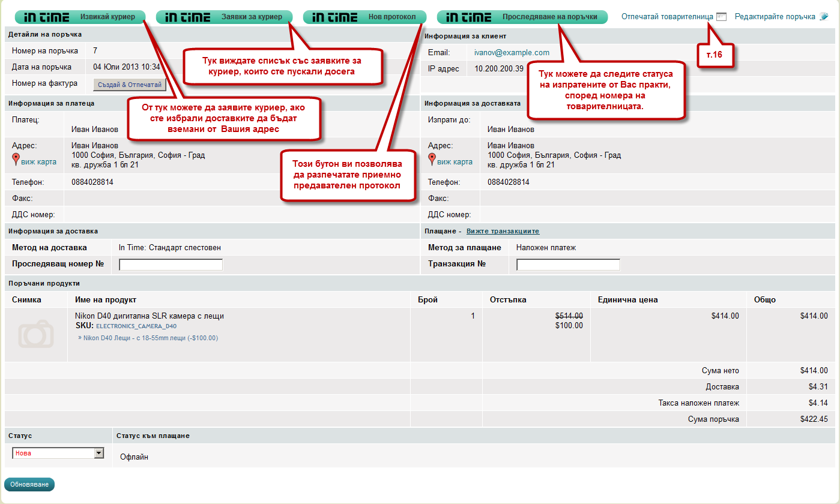
Task: Click the printer icon beside Отпечатай товарителница
Action: [x=721, y=17]
